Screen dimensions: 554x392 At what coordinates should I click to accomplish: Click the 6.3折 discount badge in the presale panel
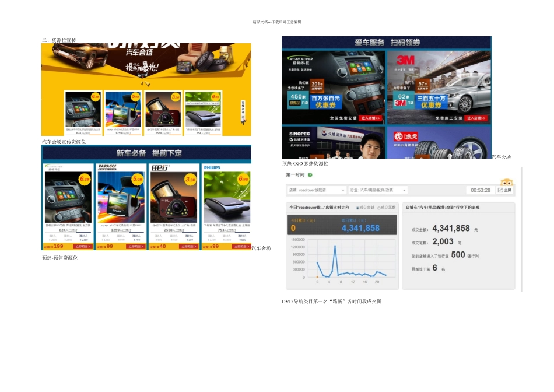[x=85, y=179]
